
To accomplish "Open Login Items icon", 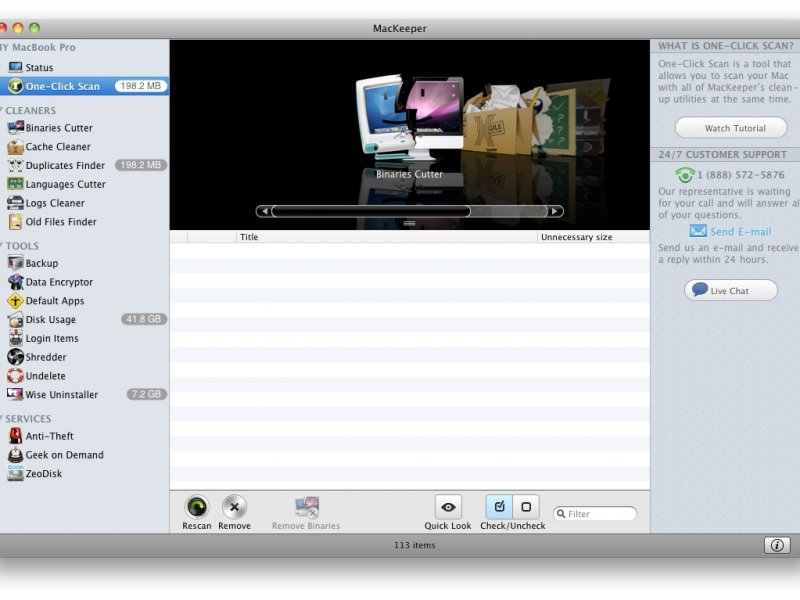I will coord(15,338).
